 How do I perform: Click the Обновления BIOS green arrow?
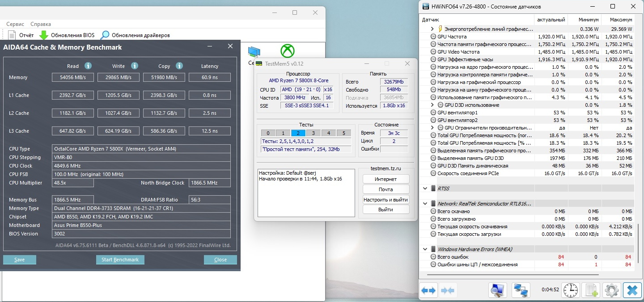pos(44,35)
